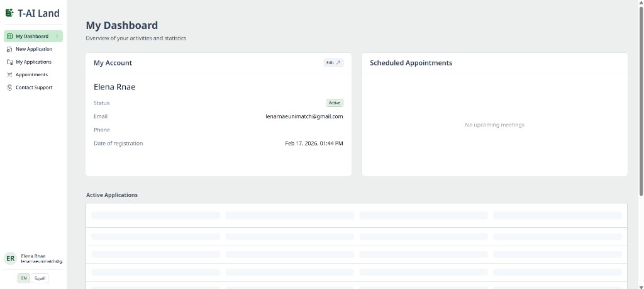The image size is (644, 289).
Task: Click the page vertical scrollbar
Action: [641, 101]
